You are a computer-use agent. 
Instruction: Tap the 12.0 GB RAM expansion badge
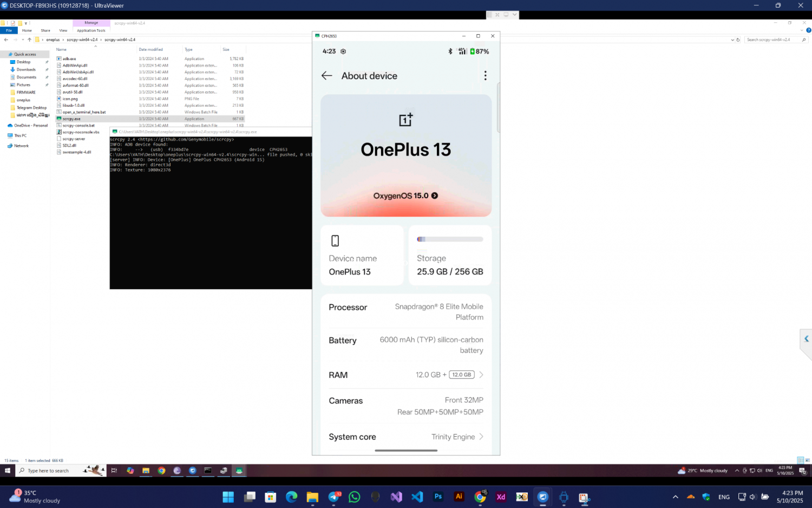[x=462, y=375]
